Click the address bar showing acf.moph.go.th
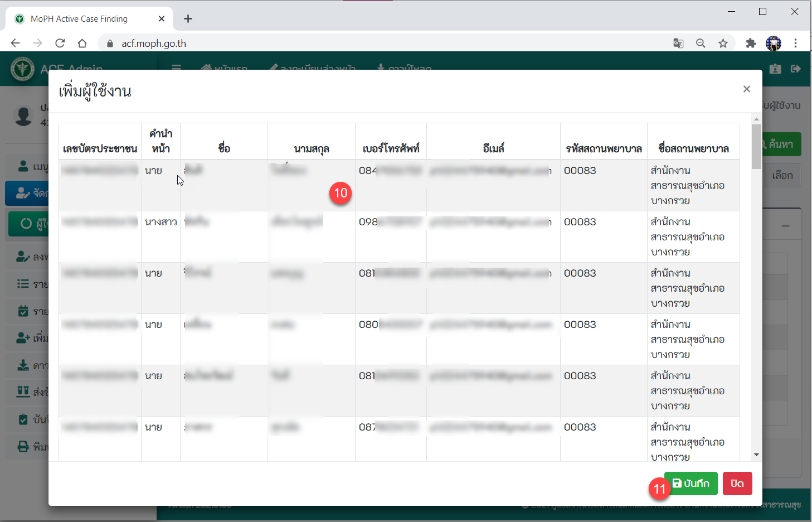The image size is (812, 522). coord(390,43)
